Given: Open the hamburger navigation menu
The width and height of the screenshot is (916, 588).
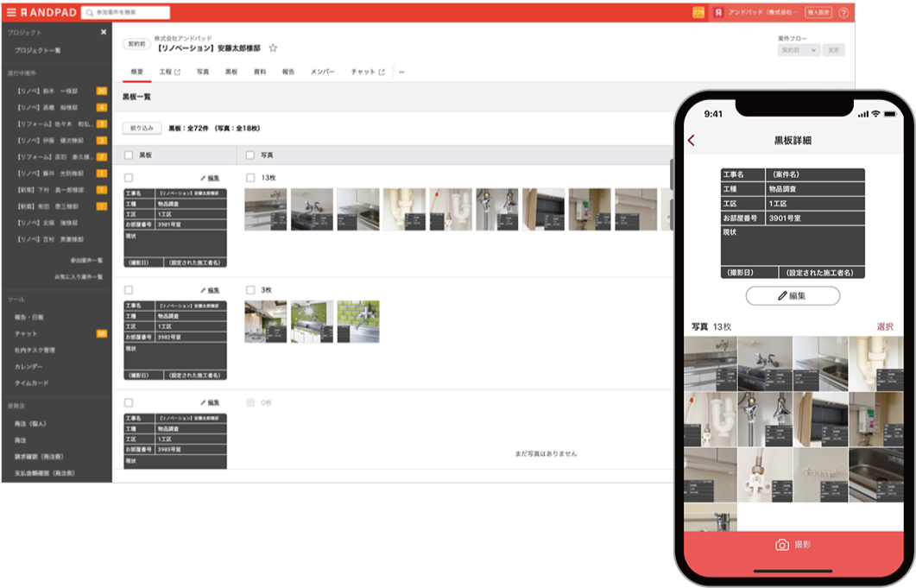Looking at the screenshot, I should point(11,12).
